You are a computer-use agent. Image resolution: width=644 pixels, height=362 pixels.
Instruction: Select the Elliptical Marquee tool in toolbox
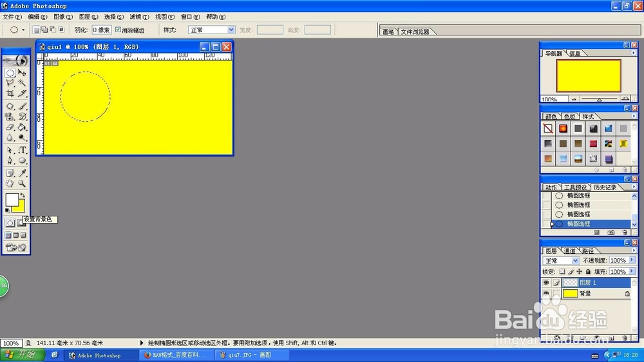(10, 73)
